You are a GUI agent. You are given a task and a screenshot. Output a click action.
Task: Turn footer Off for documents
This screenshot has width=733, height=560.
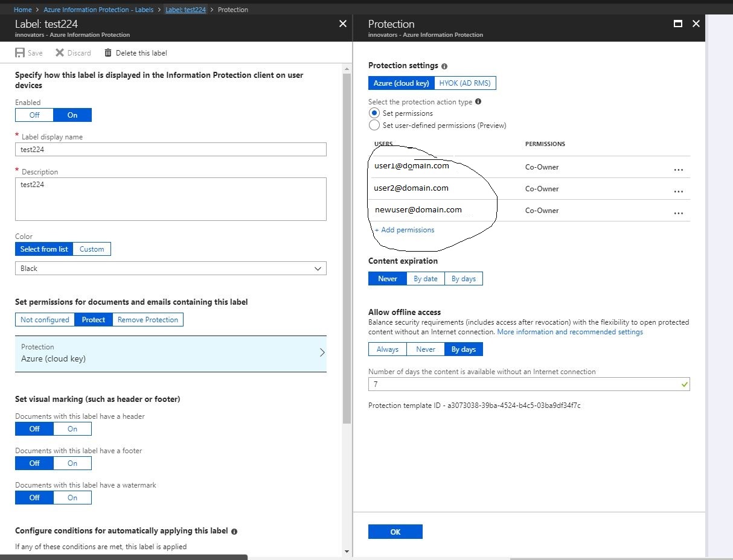point(34,463)
